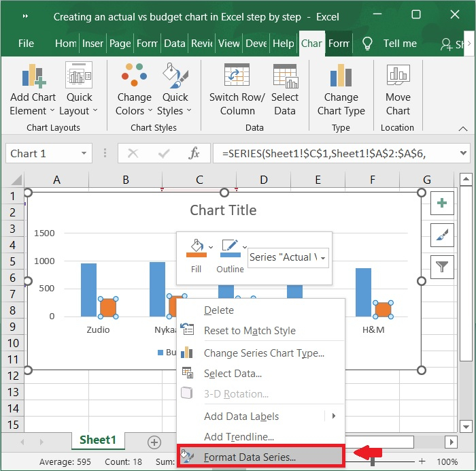Click the vertical scrollbar up arrow

[x=466, y=179]
